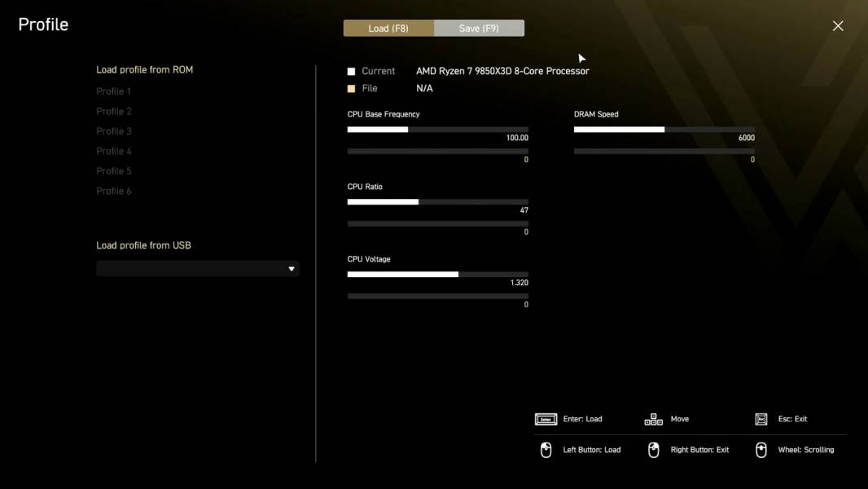Open the Load profile from USB dropdown
The width and height of the screenshot is (868, 489).
click(198, 269)
